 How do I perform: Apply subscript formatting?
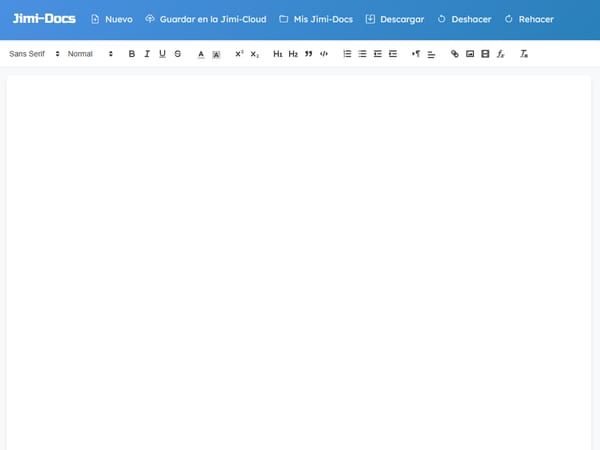pyautogui.click(x=254, y=54)
